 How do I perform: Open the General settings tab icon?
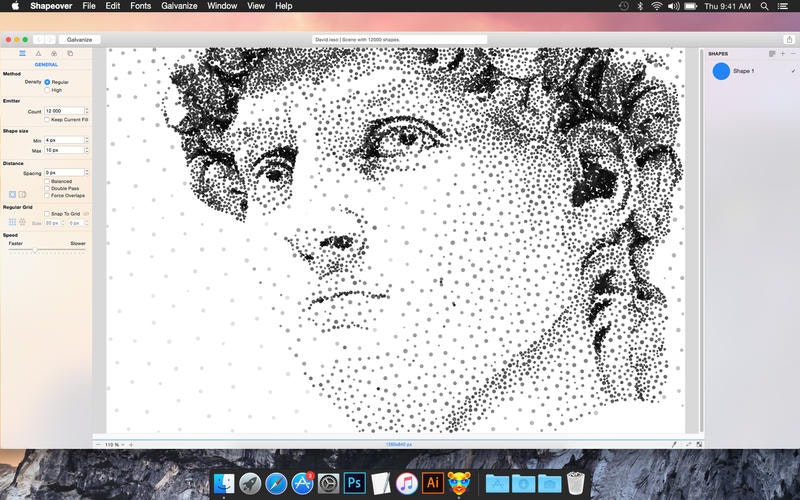(x=22, y=53)
